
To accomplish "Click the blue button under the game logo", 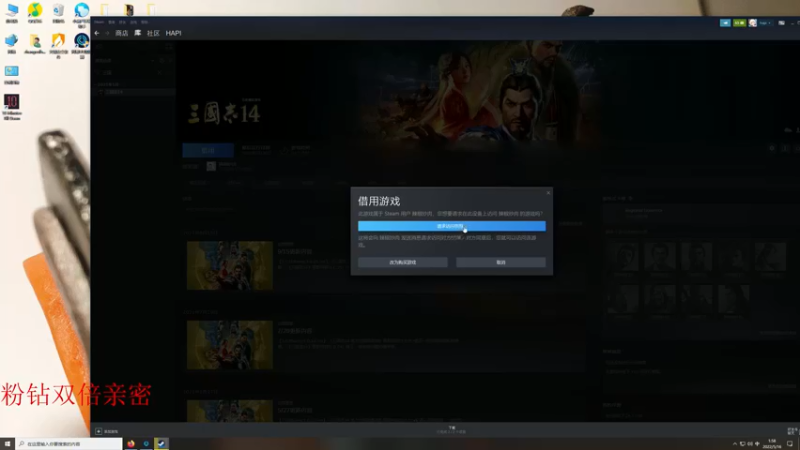I will tap(208, 151).
